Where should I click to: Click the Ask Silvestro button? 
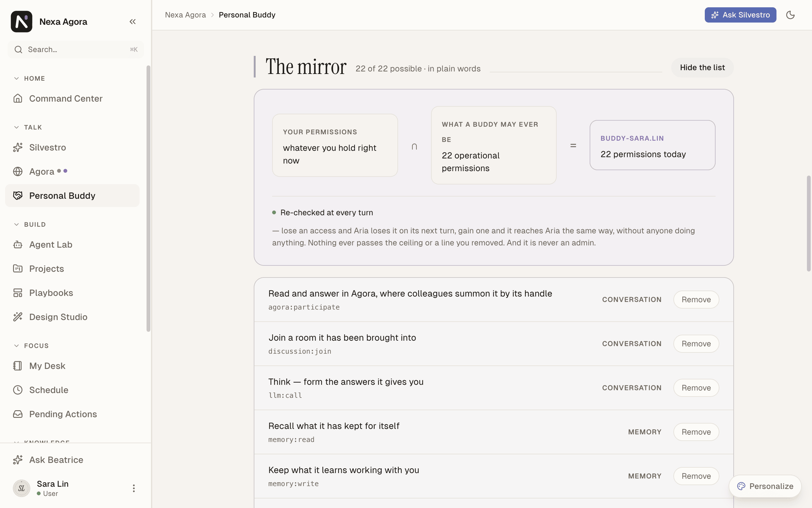(x=740, y=15)
